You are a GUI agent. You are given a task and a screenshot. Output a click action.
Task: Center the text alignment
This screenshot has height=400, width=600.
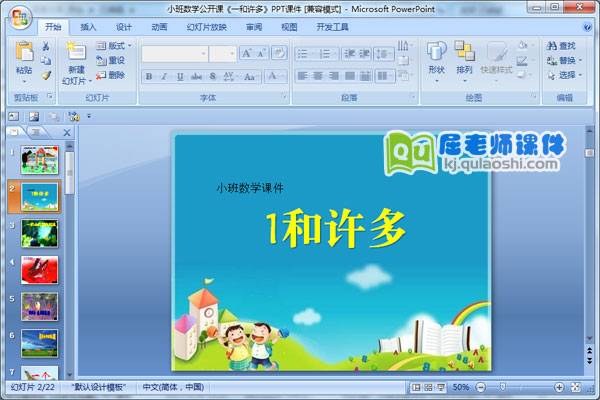pos(318,76)
